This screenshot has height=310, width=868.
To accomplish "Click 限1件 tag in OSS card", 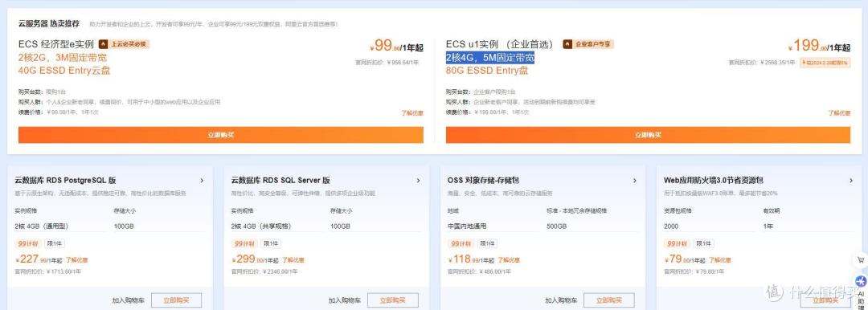I will 487,243.
